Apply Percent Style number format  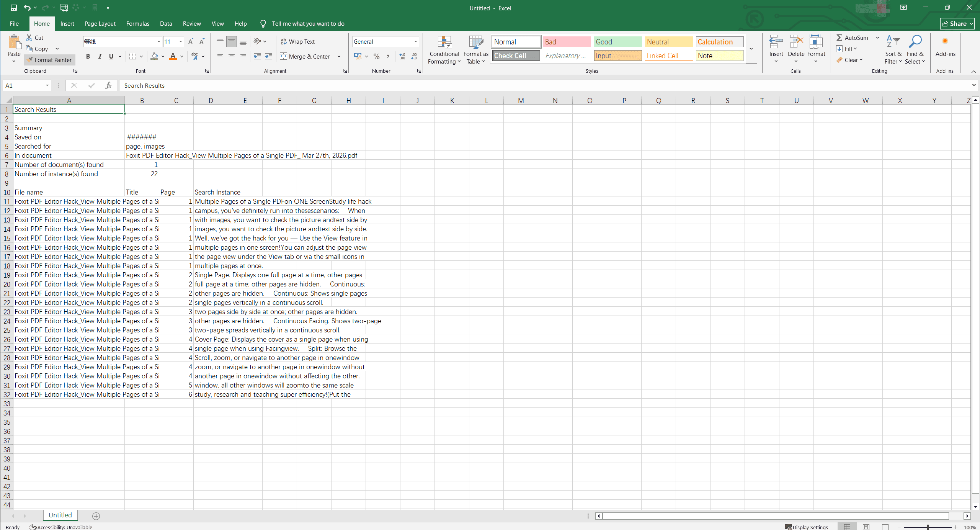[377, 56]
